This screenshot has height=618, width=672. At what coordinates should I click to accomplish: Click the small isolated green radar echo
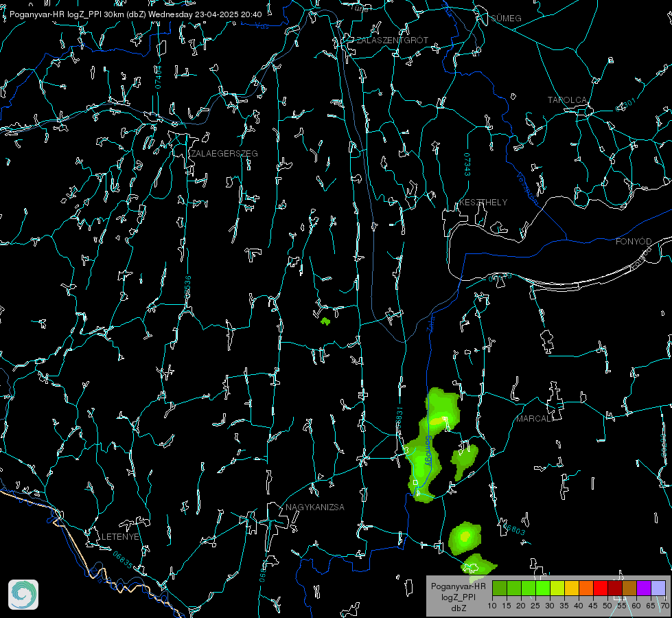[325, 321]
